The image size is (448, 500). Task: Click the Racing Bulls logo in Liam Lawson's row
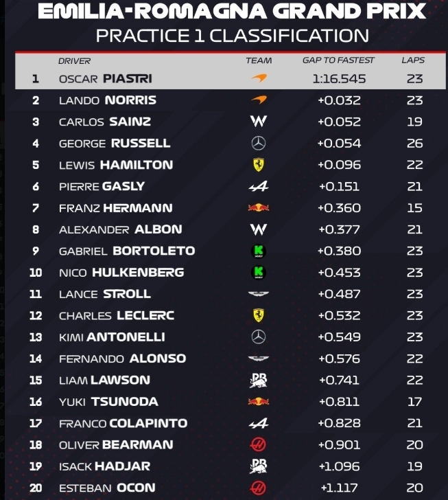tap(259, 380)
